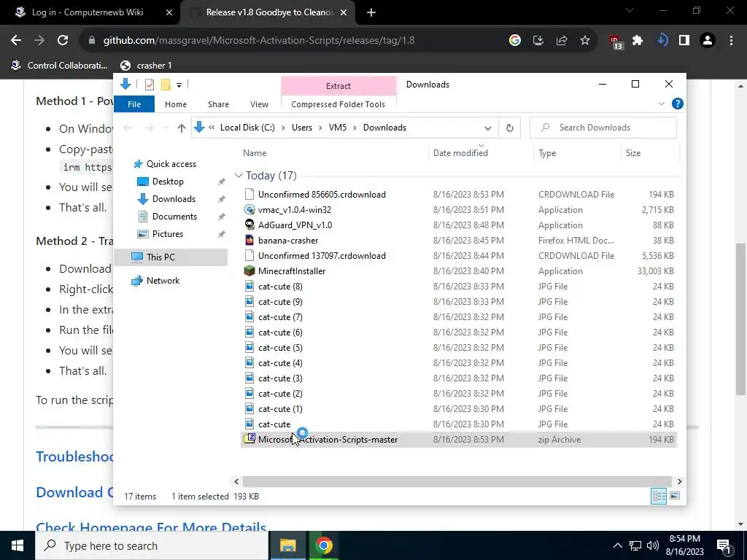Click the Explorer help question mark icon

(677, 104)
